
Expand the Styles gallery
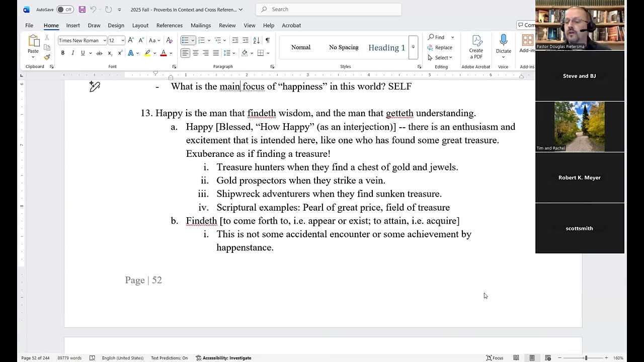pos(413,47)
